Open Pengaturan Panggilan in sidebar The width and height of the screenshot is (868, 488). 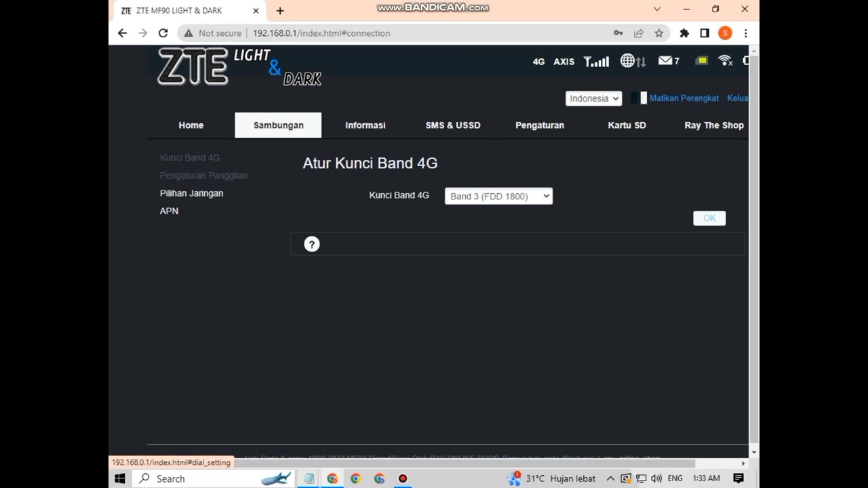(x=204, y=176)
